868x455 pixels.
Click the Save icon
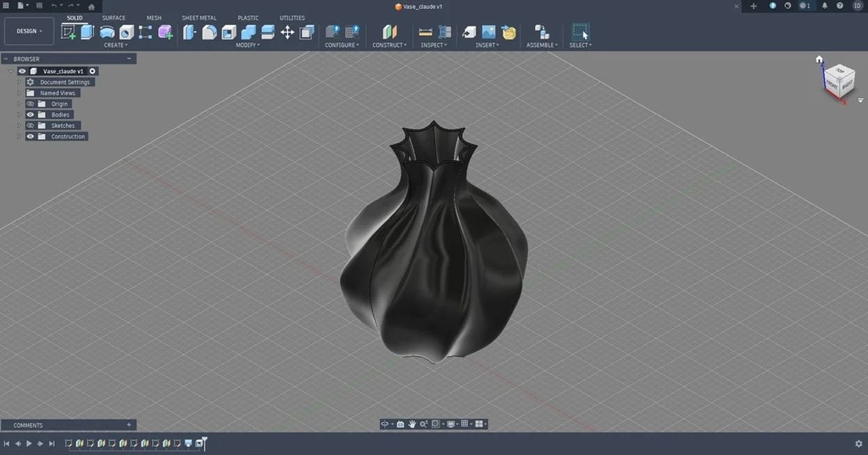click(39, 5)
